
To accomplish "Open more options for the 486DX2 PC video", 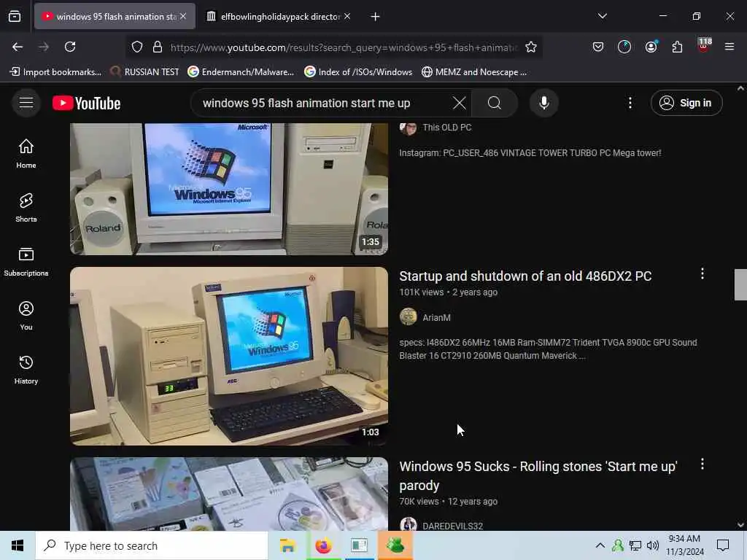I will coord(703,273).
